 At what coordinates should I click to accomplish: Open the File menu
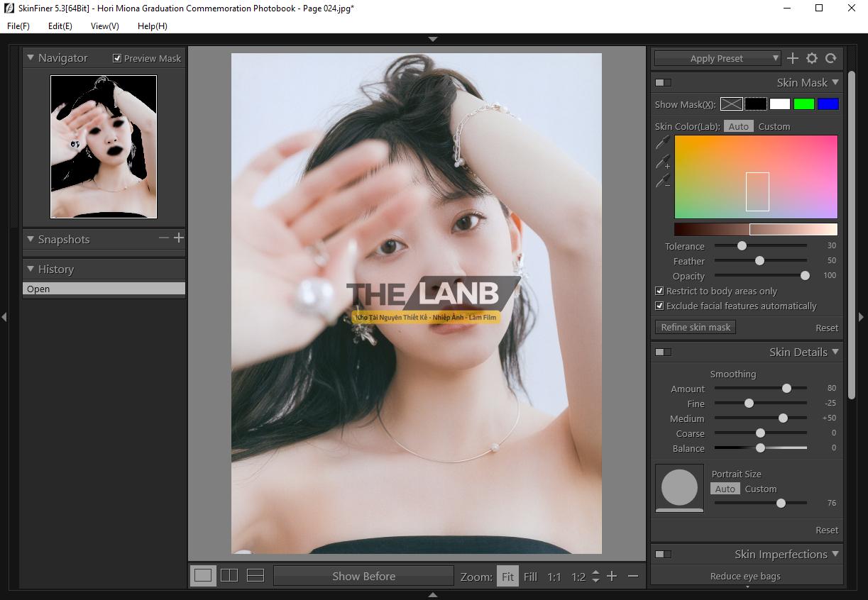click(x=18, y=26)
